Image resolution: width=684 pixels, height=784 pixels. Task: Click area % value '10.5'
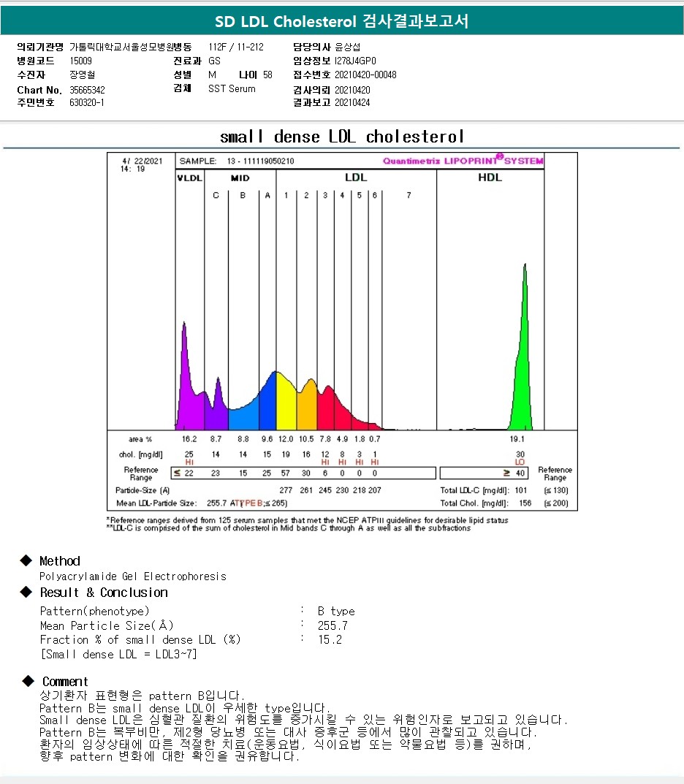(x=306, y=439)
